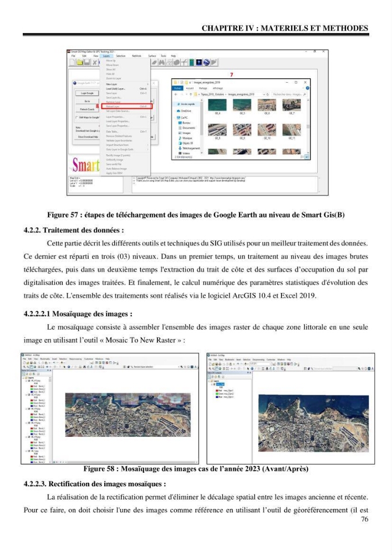The height and width of the screenshot is (555, 392).
Task: Click the 'Go to' button in Google Earth dialog
Action: (x=87, y=101)
